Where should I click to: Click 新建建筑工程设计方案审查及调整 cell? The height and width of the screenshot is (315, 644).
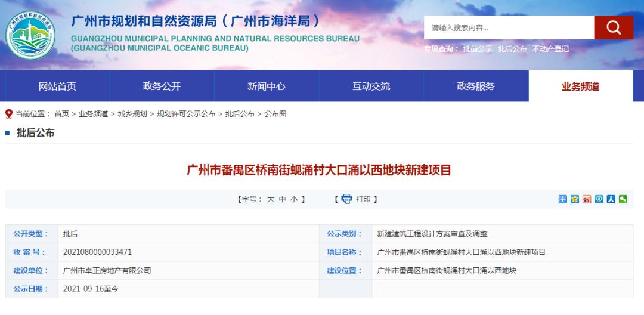(432, 234)
